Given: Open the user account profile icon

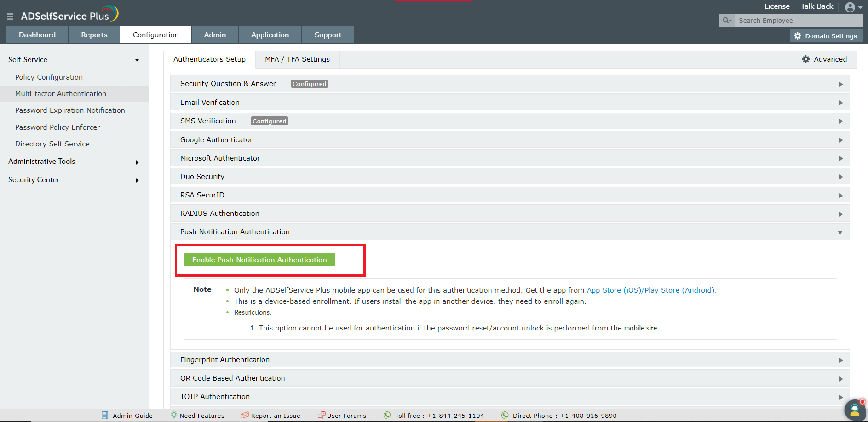Looking at the screenshot, I should [850, 7].
